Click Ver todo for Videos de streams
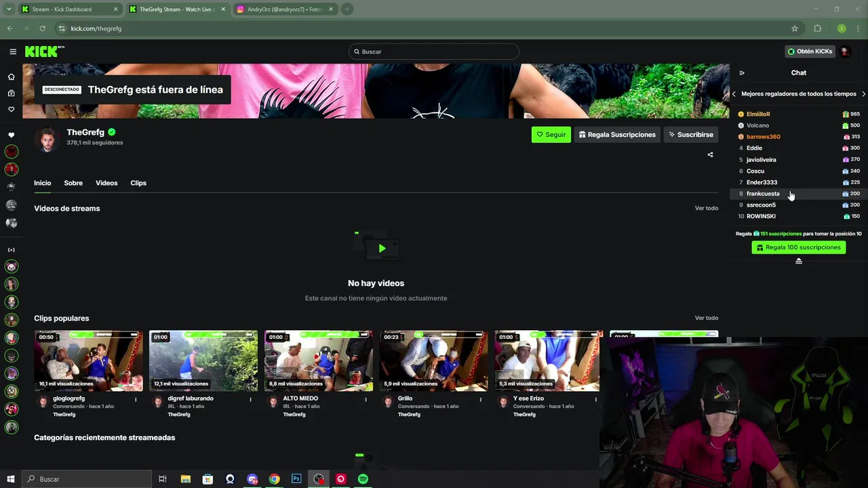The image size is (868, 488). pos(707,208)
